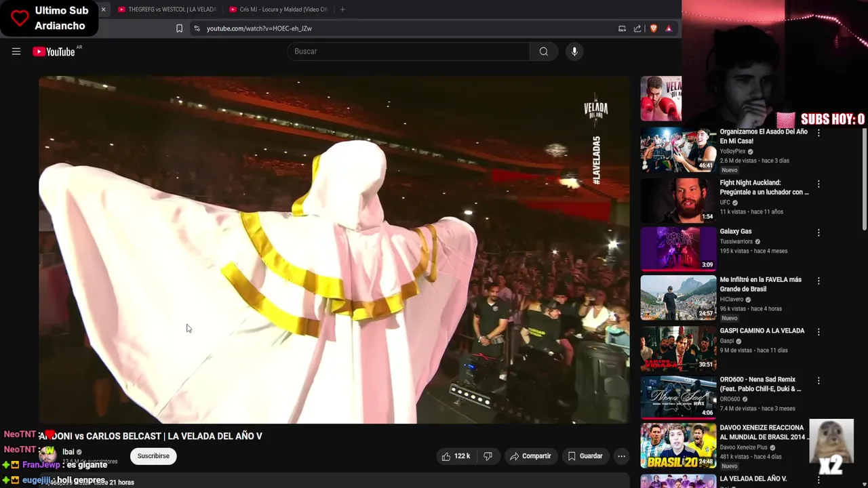Open site settings icon beside the URL
The width and height of the screenshot is (868, 488).
(197, 28)
